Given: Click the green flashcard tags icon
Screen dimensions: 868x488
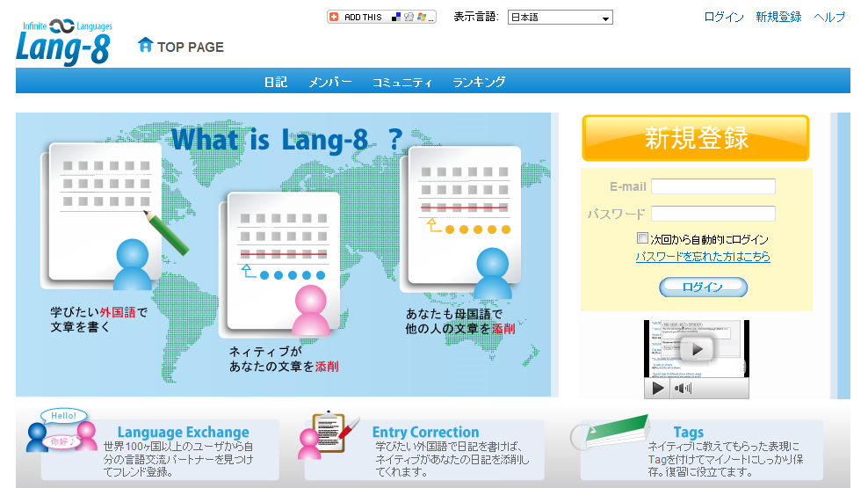Looking at the screenshot, I should coord(610,432).
